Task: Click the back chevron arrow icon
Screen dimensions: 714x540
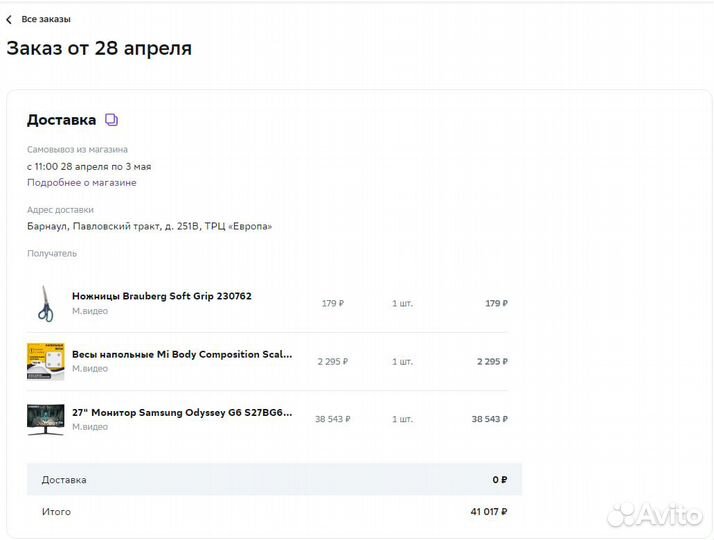Action: (x=10, y=19)
